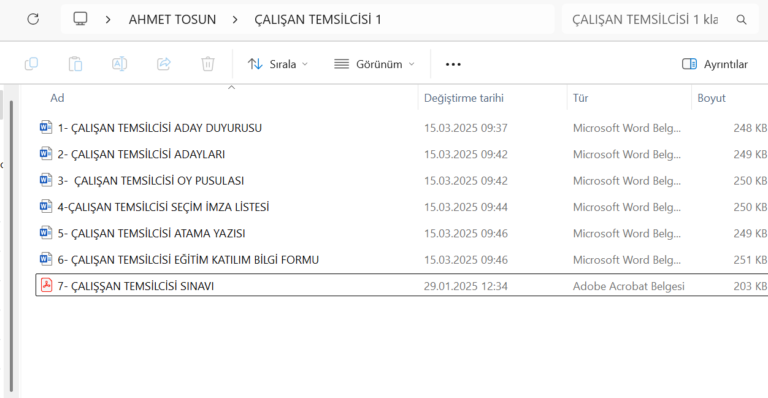Click the Paste clipboard icon in the toolbar

[75, 64]
